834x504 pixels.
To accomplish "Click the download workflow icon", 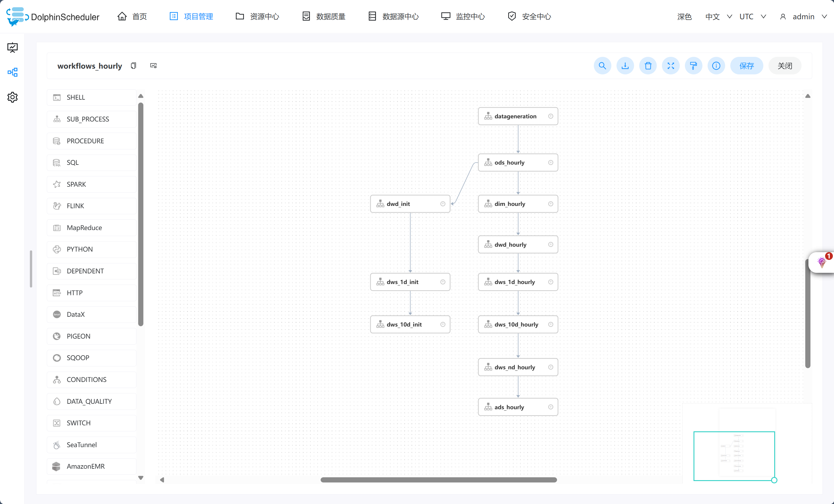I will [x=625, y=66].
